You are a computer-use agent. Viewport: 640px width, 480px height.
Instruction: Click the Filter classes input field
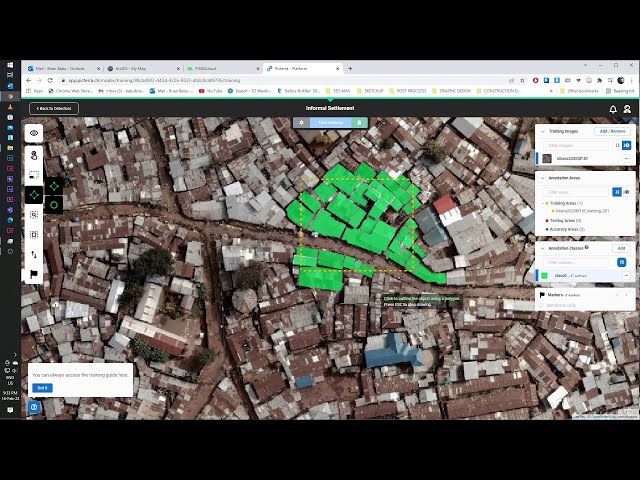(576, 262)
